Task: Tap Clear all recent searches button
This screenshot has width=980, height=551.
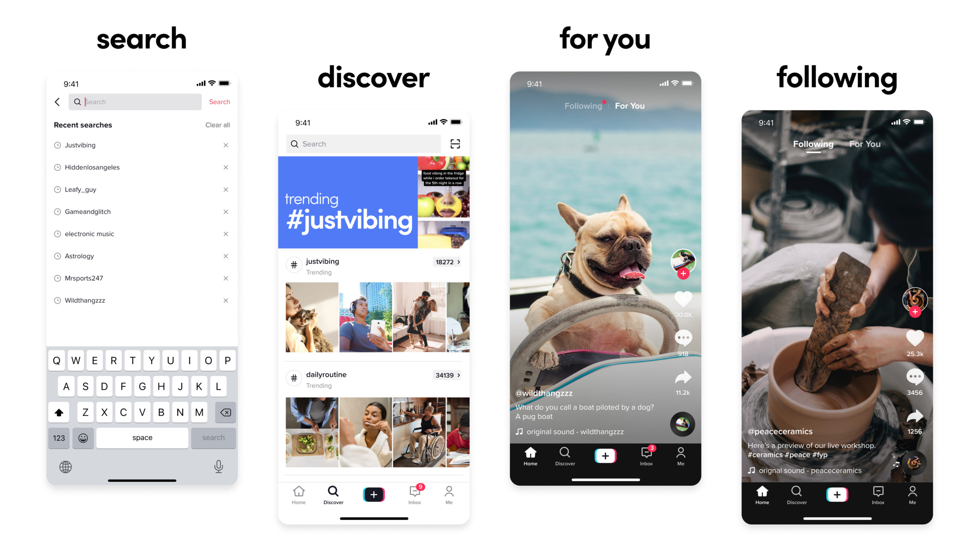Action: pos(218,124)
